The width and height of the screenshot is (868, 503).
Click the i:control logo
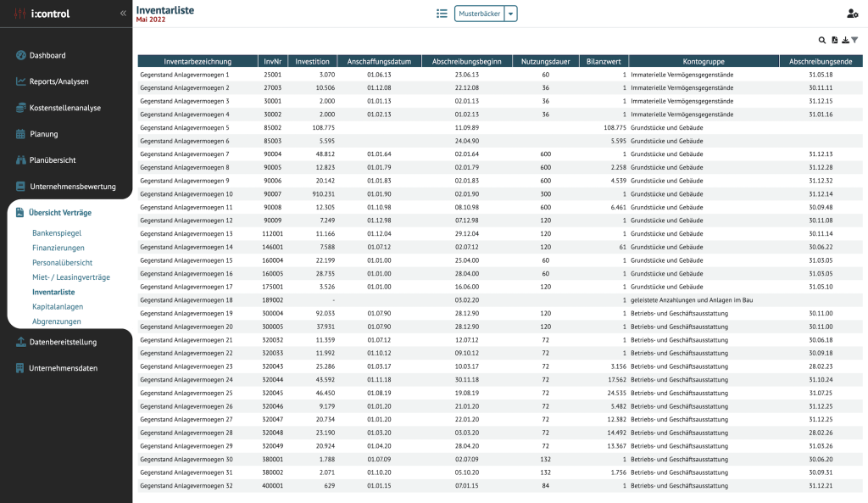(x=42, y=14)
